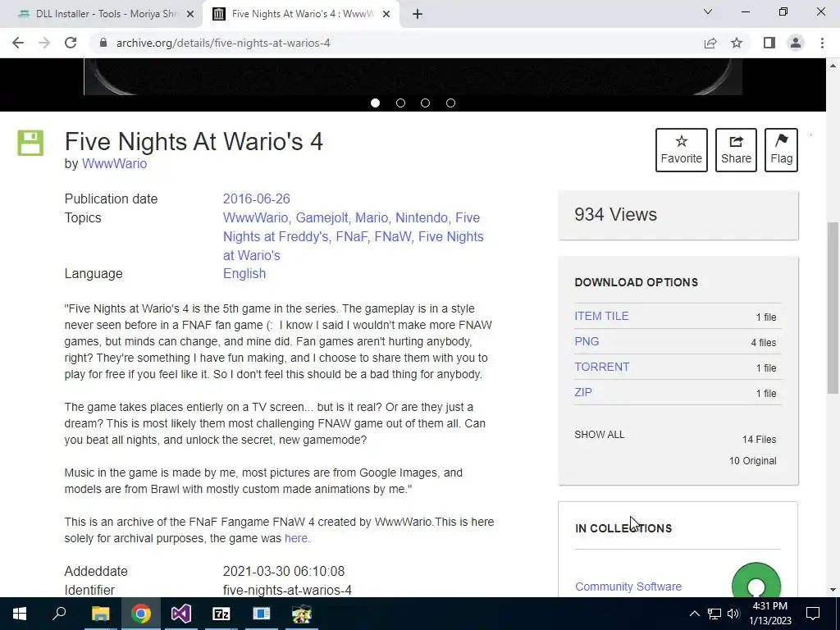Open the tab search chevron
Screen dimensions: 840x630
(708, 11)
